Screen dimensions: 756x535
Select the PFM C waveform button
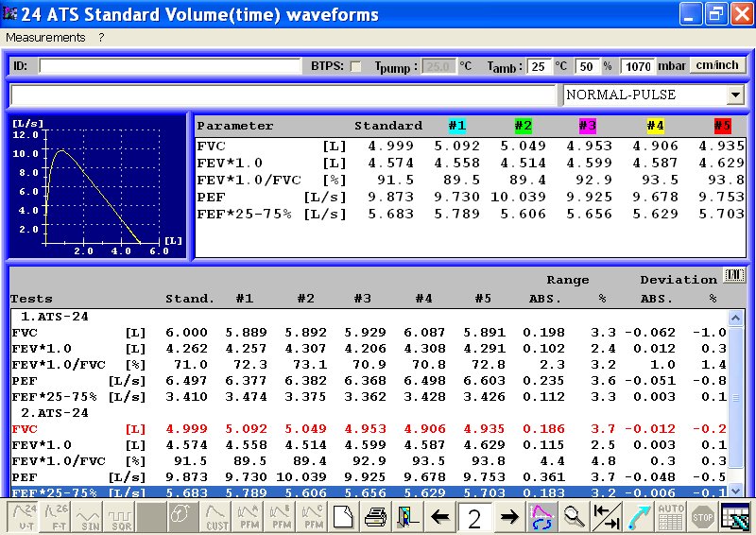tap(312, 517)
